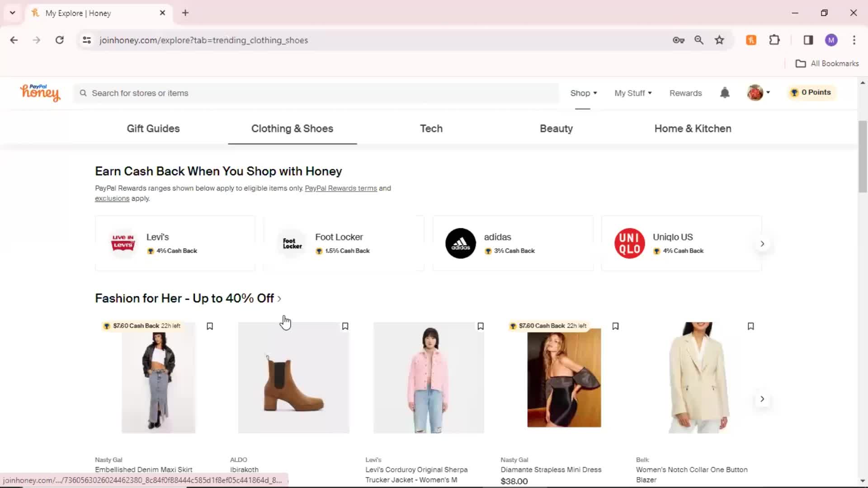Open the tab search dropdown arrow
This screenshot has height=488, width=868.
(x=13, y=13)
